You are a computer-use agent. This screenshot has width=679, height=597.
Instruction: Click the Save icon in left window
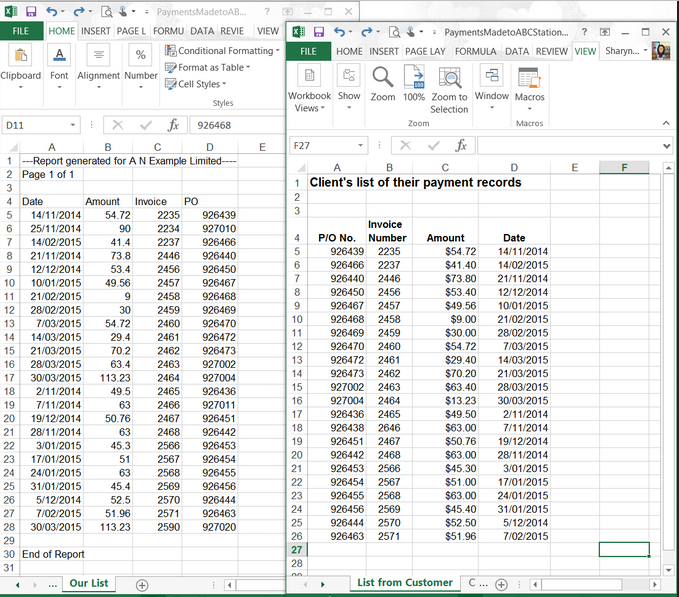click(31, 11)
